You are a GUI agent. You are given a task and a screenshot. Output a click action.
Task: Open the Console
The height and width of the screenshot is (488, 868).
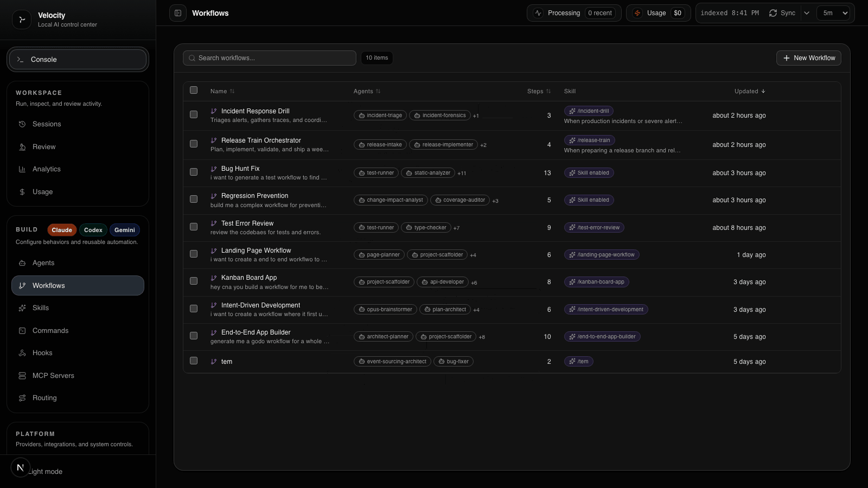(x=78, y=60)
